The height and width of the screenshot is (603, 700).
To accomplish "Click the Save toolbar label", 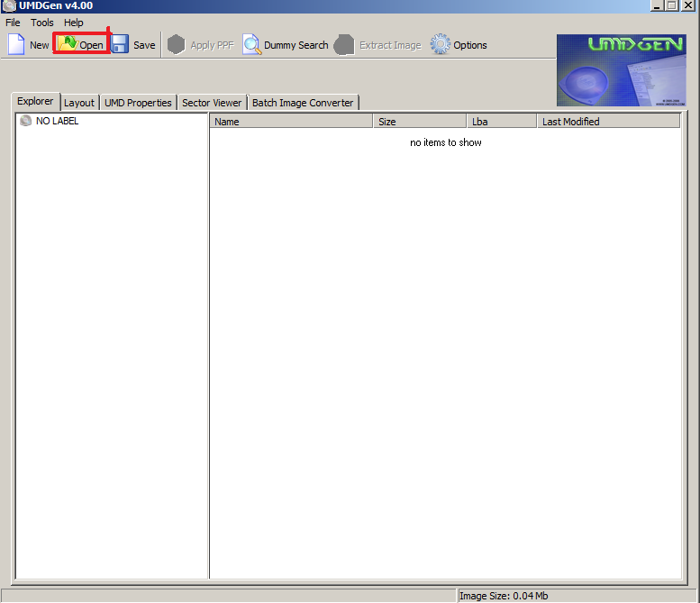I will point(144,45).
